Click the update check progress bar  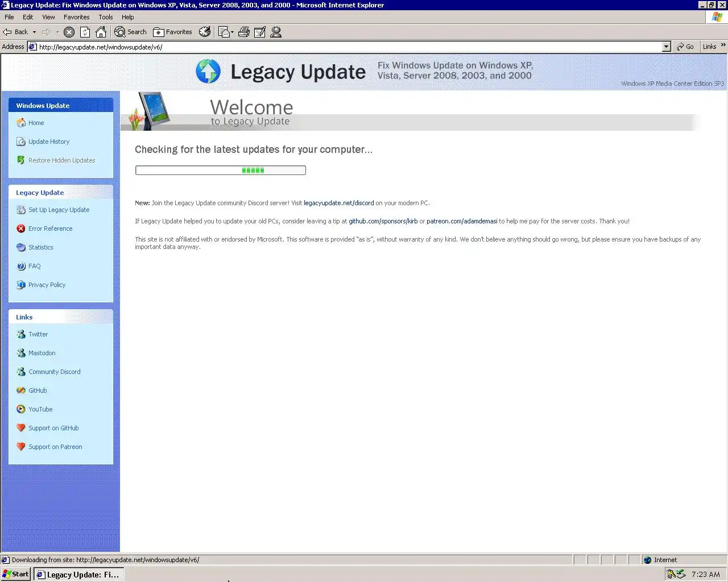pyautogui.click(x=221, y=170)
